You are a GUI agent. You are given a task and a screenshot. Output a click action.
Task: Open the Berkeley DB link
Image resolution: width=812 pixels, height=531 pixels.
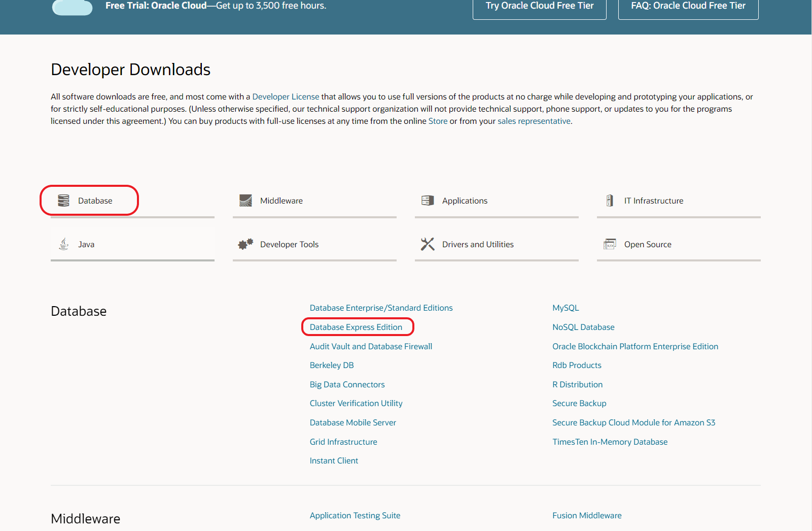(x=332, y=365)
